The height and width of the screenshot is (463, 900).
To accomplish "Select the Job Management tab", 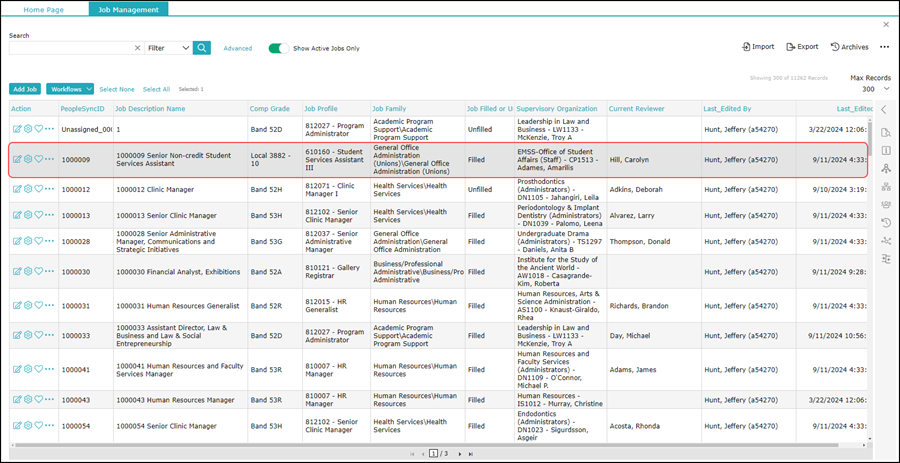I will coord(128,9).
